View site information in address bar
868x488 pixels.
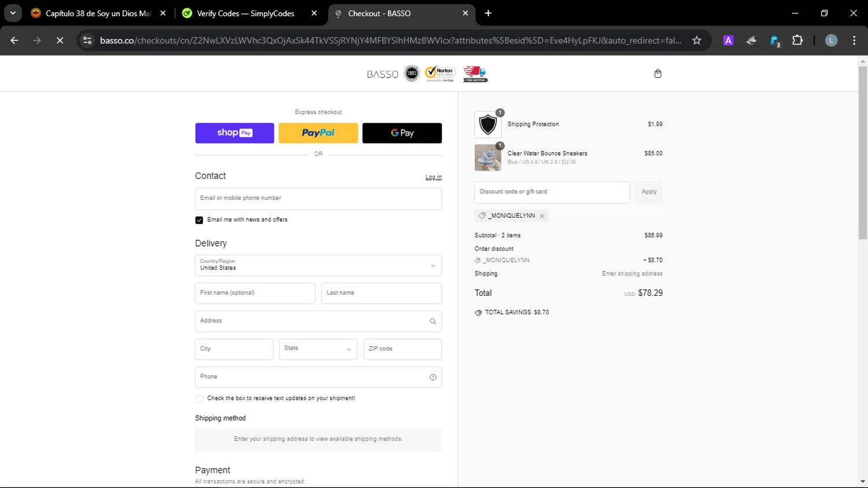tap(87, 41)
